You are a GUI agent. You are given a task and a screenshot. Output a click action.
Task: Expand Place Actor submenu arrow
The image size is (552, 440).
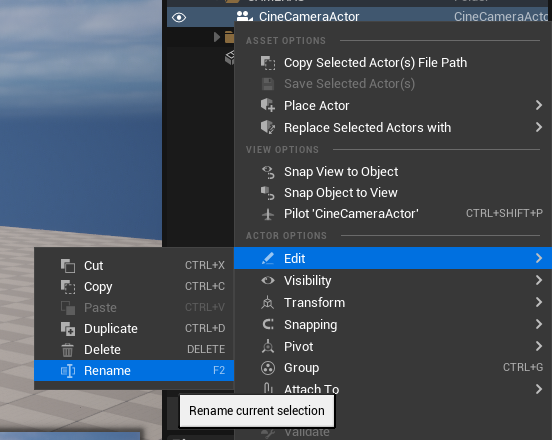[x=539, y=105]
